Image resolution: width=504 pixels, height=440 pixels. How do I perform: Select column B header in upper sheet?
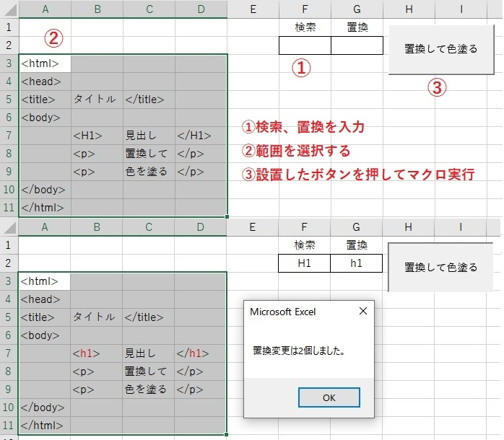click(x=97, y=9)
